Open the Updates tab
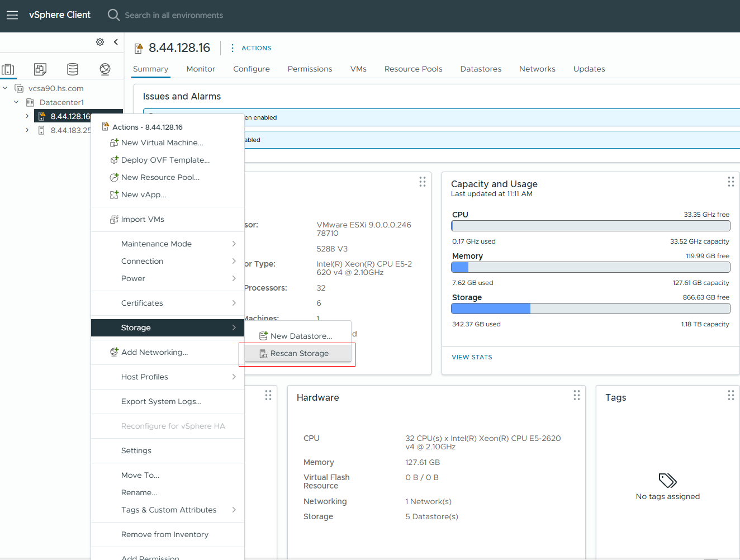 point(589,69)
